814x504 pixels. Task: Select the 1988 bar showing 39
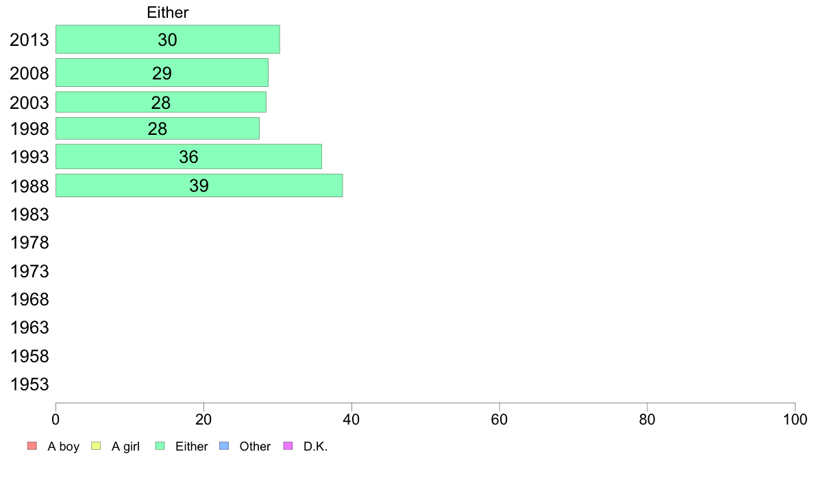199,186
